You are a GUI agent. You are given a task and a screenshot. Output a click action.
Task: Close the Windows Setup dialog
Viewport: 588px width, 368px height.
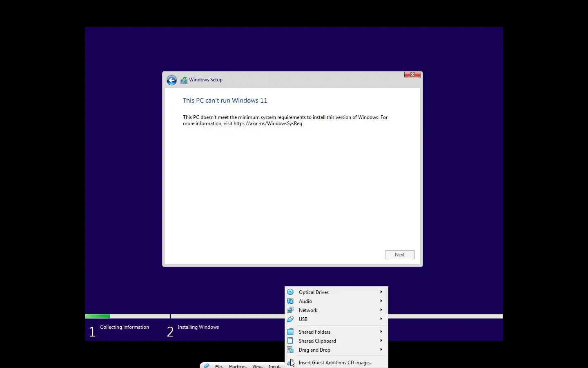tap(412, 74)
